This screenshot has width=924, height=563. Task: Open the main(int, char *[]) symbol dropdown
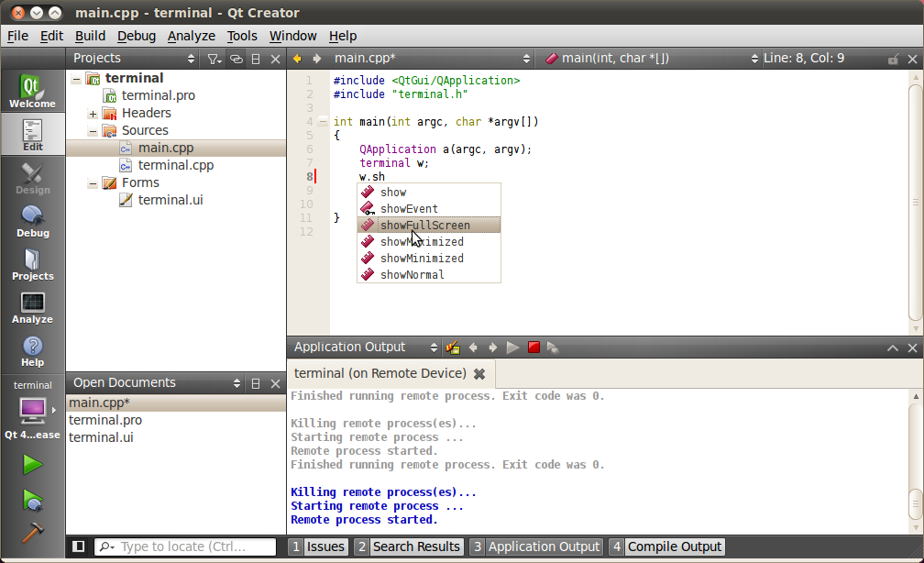651,59
